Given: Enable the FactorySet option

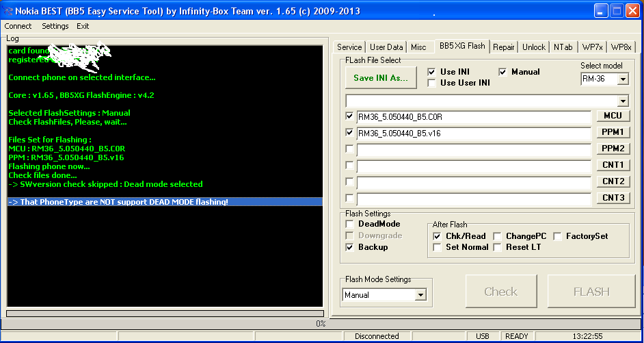Looking at the screenshot, I should pyautogui.click(x=558, y=236).
